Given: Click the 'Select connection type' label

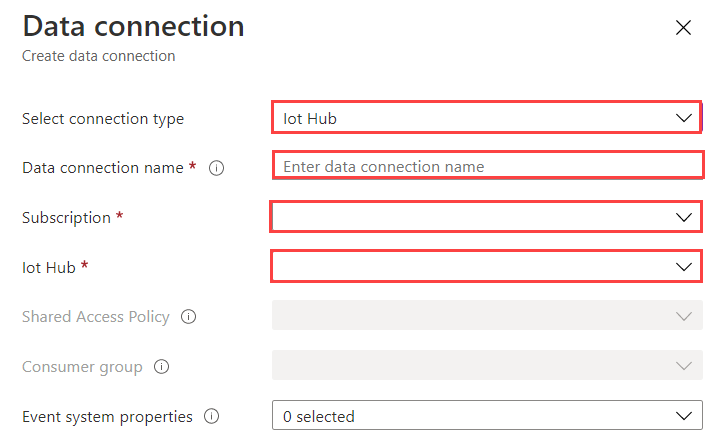Looking at the screenshot, I should click(x=103, y=118).
